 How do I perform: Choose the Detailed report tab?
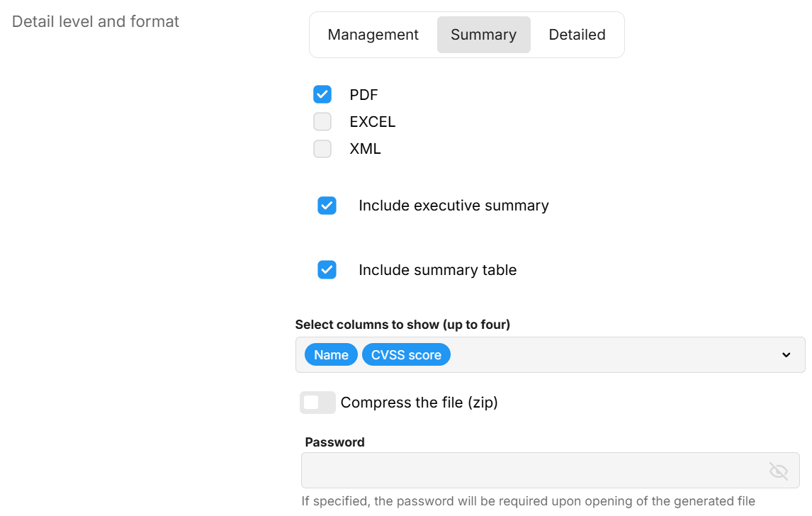click(x=577, y=35)
